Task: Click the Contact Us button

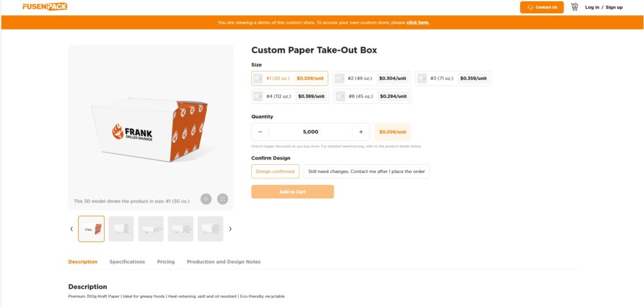Action: pyautogui.click(x=541, y=7)
